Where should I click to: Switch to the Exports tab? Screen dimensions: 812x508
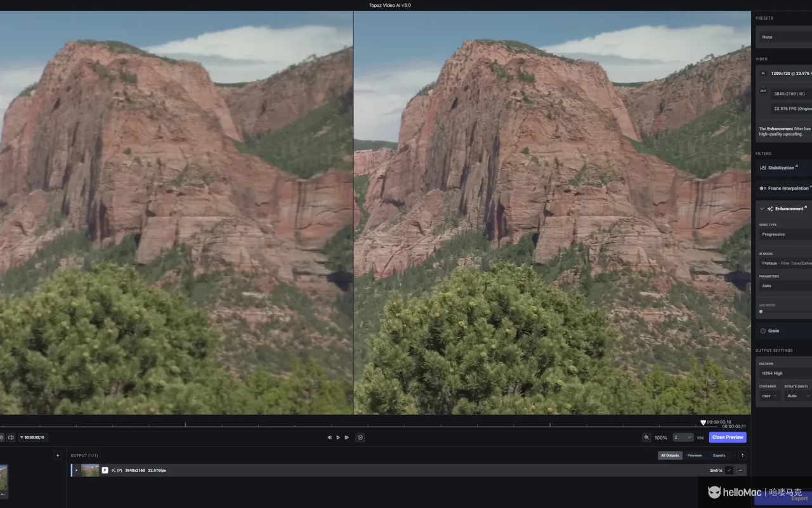(x=719, y=455)
